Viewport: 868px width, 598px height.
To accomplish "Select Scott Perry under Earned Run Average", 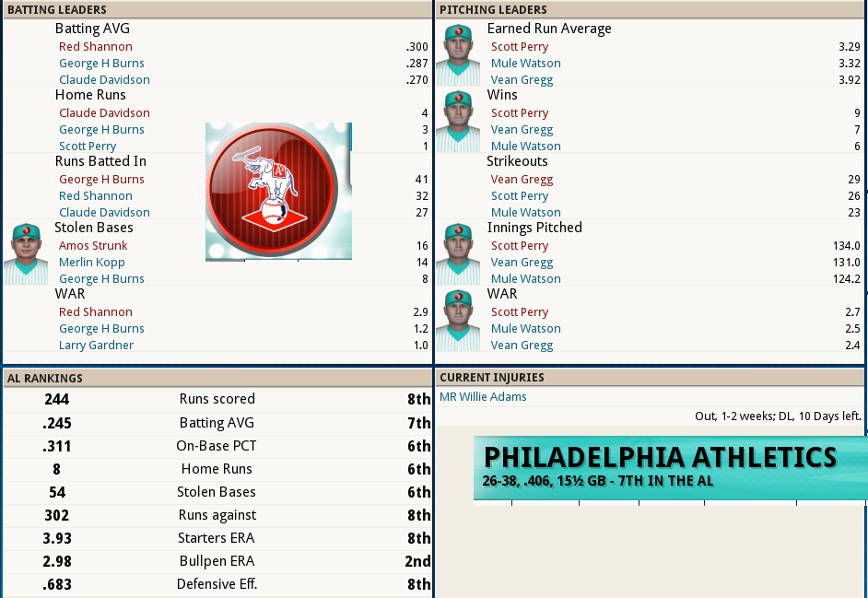I will (520, 47).
